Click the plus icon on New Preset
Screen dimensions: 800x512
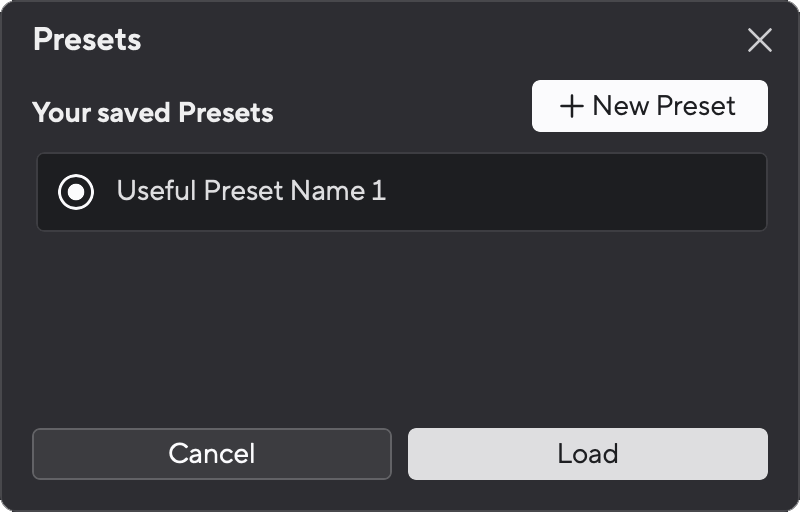pyautogui.click(x=571, y=107)
